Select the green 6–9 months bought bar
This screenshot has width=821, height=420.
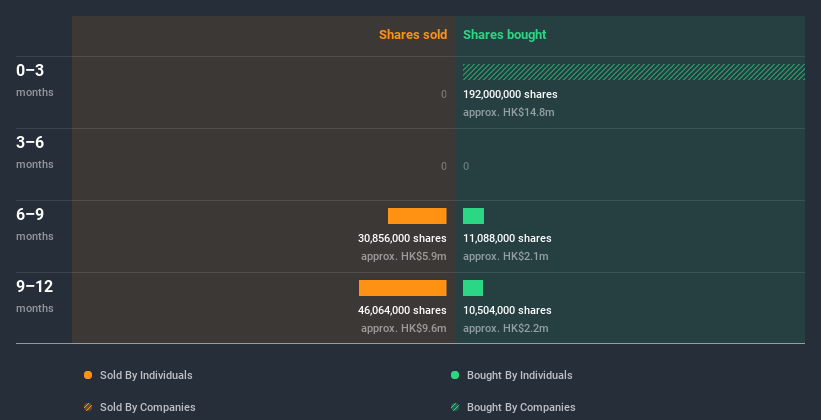[473, 216]
